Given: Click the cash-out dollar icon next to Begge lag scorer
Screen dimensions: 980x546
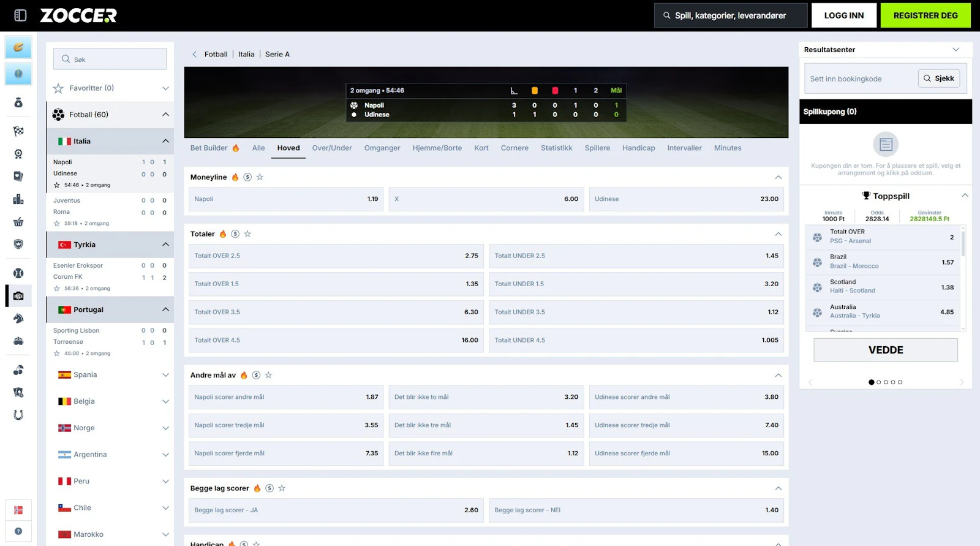Looking at the screenshot, I should [x=269, y=488].
